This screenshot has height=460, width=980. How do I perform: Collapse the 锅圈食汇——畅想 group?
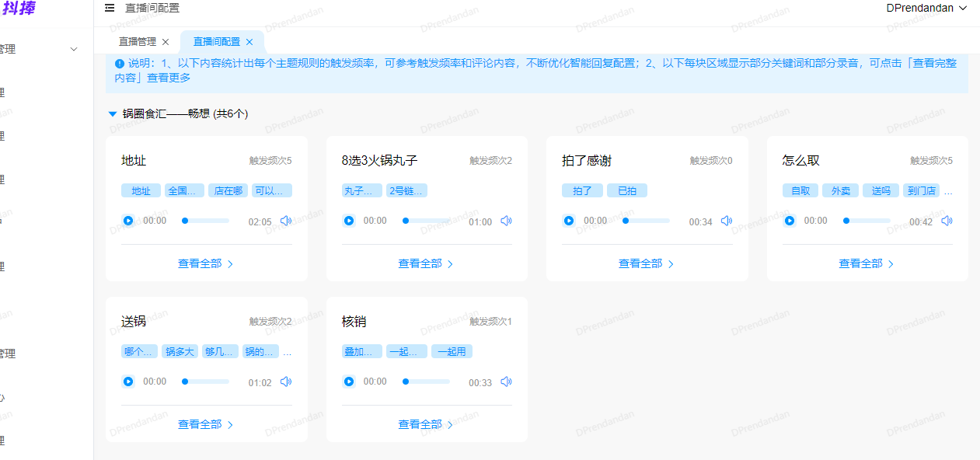tap(112, 113)
